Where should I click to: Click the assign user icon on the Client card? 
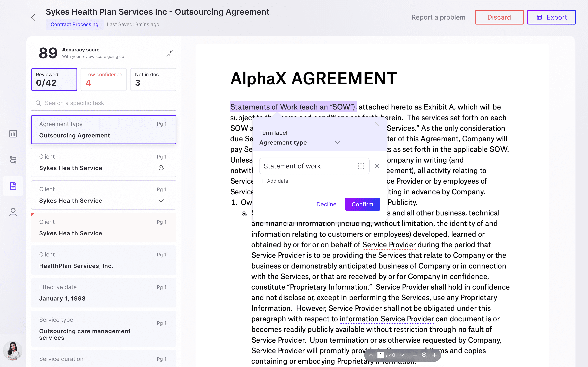tap(162, 168)
